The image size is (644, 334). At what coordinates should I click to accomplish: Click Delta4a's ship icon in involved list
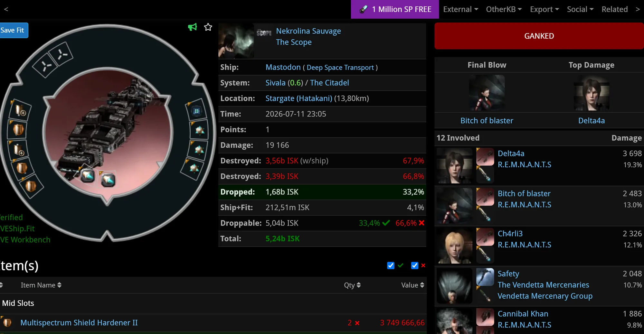pyautogui.click(x=485, y=157)
